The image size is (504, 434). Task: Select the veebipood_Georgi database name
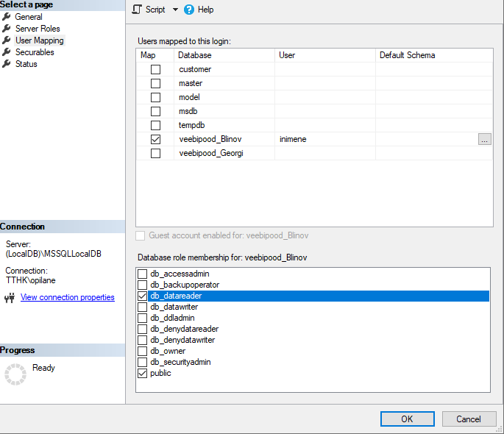(x=211, y=153)
